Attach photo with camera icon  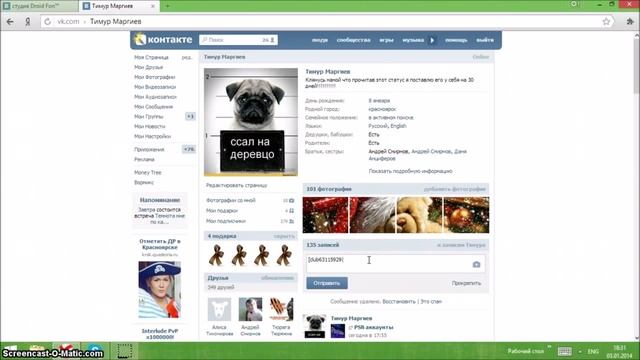pyautogui.click(x=476, y=264)
